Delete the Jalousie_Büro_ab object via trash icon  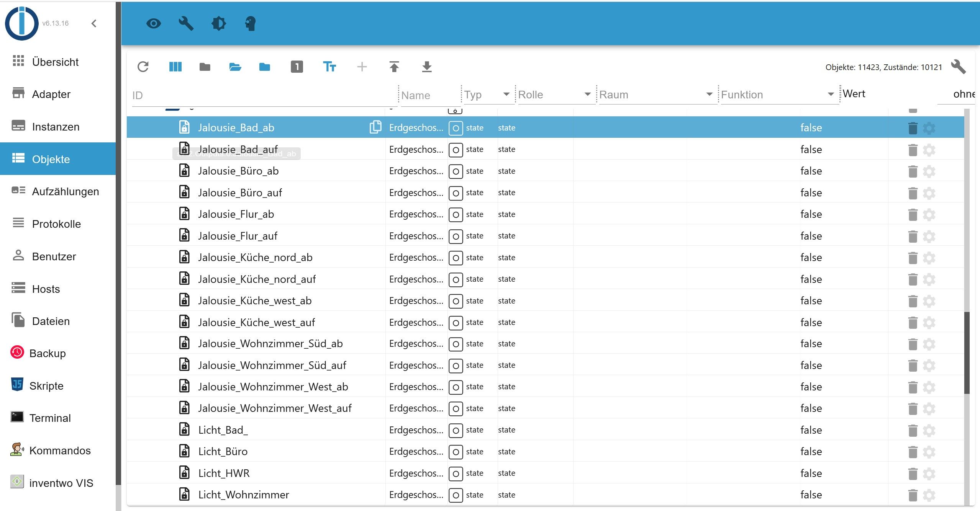913,171
